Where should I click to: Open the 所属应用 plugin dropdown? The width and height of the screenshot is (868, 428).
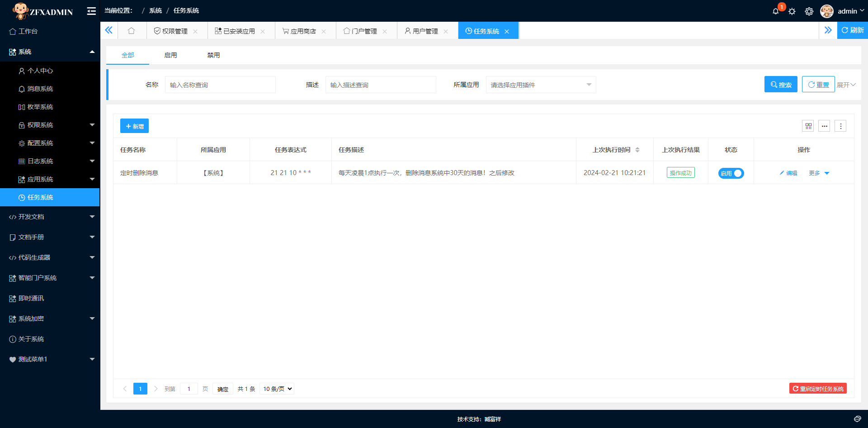click(x=541, y=85)
